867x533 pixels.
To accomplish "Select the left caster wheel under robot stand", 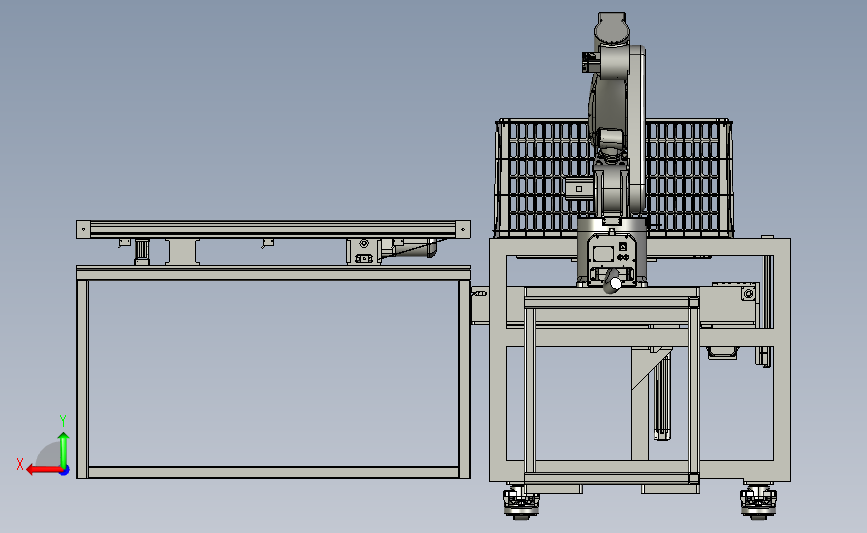I will [521, 501].
